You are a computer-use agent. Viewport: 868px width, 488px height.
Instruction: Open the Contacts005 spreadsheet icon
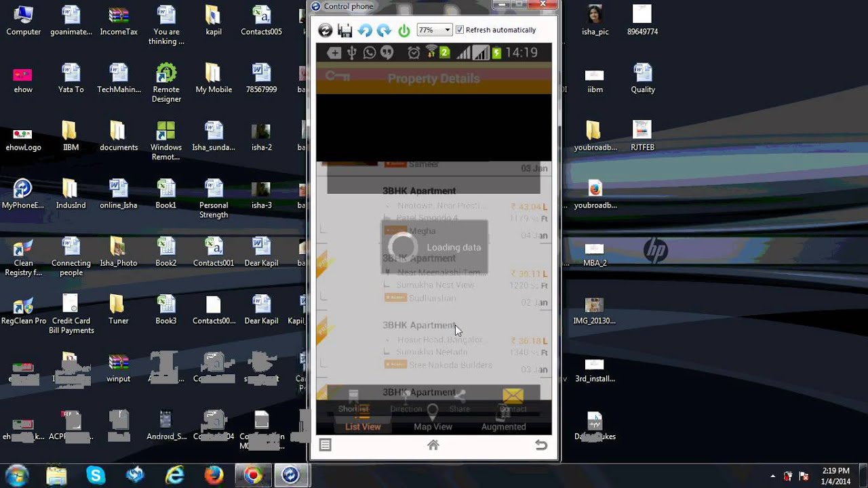[261, 21]
